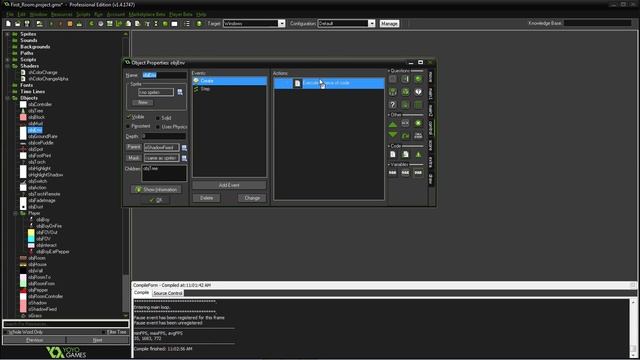Open an existing project with the toolbar icon
Screen dimensions: 640x360
[18, 24]
